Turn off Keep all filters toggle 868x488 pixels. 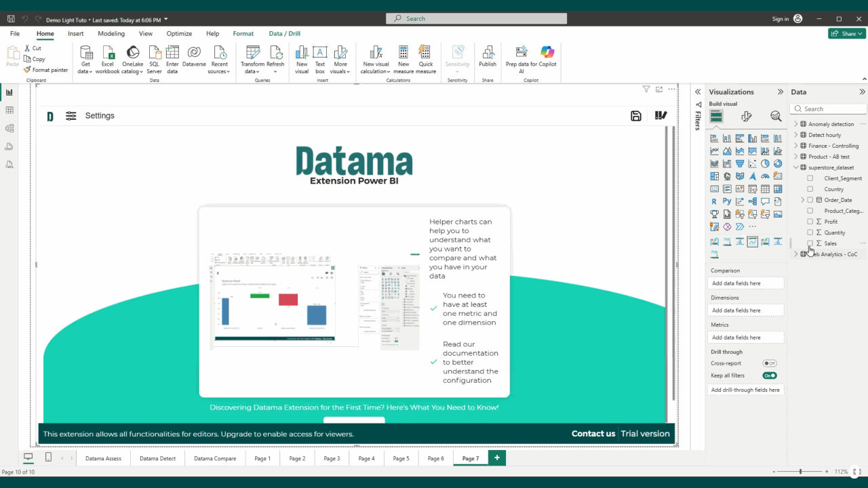coord(770,375)
